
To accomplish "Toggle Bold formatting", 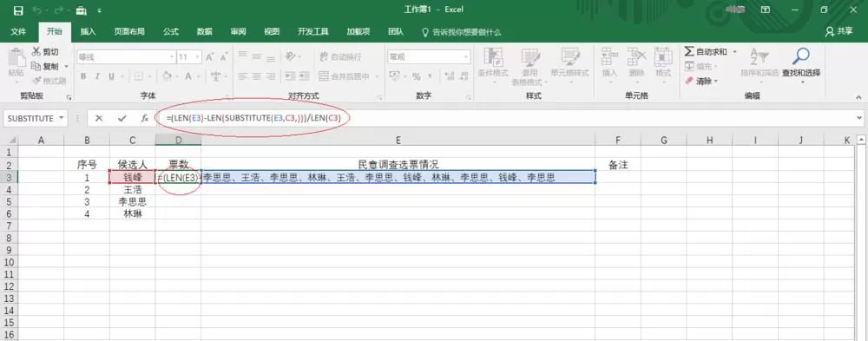I will click(x=83, y=76).
